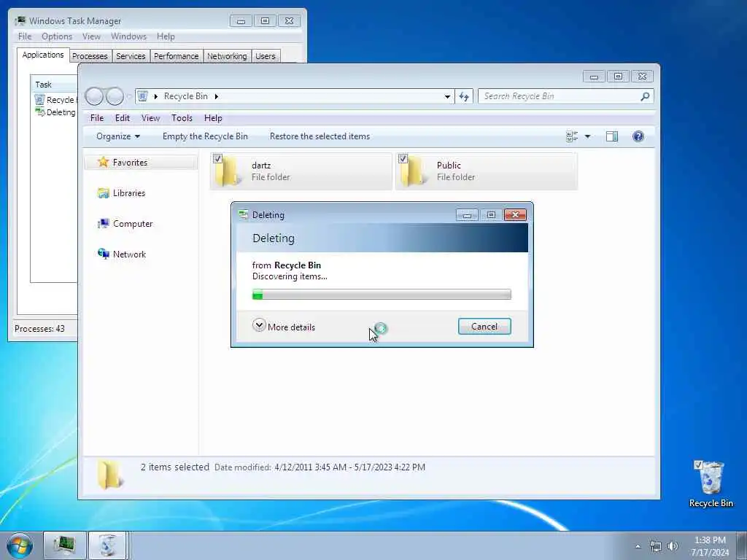Screen dimensions: 747x560
Task: Open the view options dropdown arrow
Action: click(x=587, y=136)
